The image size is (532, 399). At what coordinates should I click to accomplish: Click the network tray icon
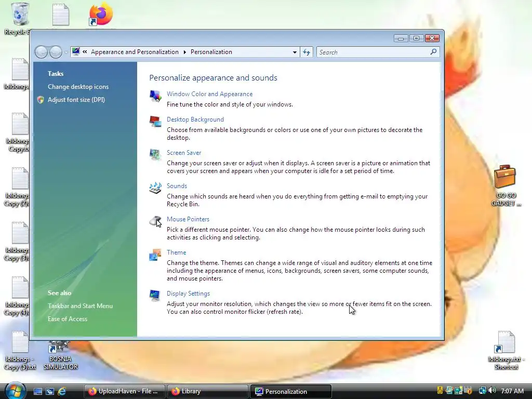(482, 391)
